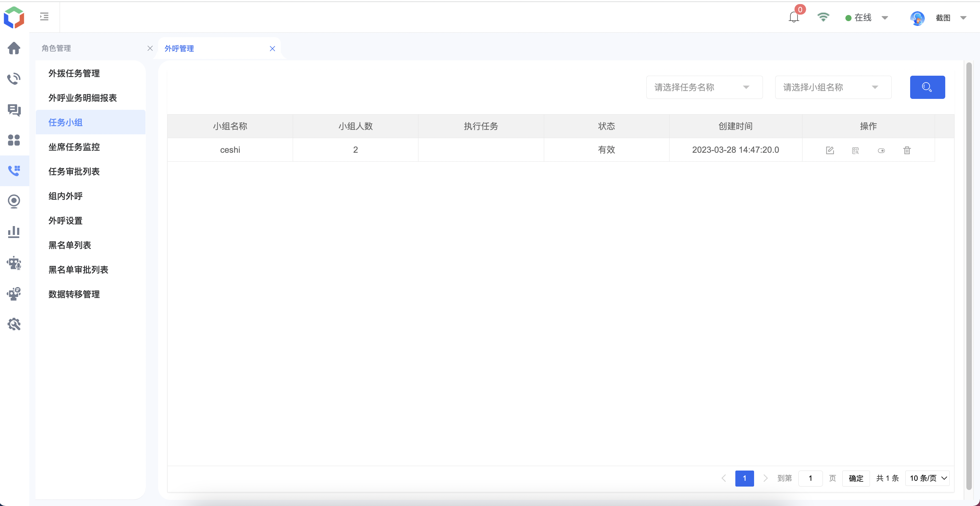
Task: Click the jump-to-page input field
Action: [x=810, y=478]
